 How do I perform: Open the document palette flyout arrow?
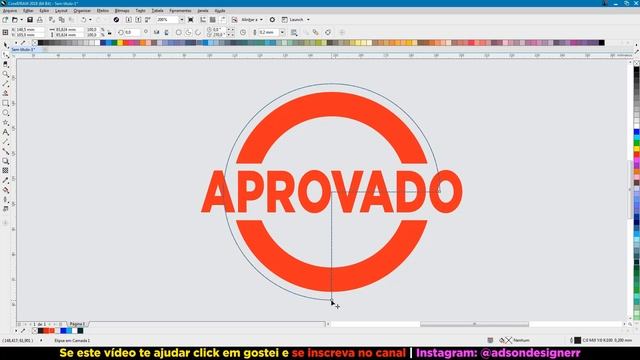click(x=16, y=331)
